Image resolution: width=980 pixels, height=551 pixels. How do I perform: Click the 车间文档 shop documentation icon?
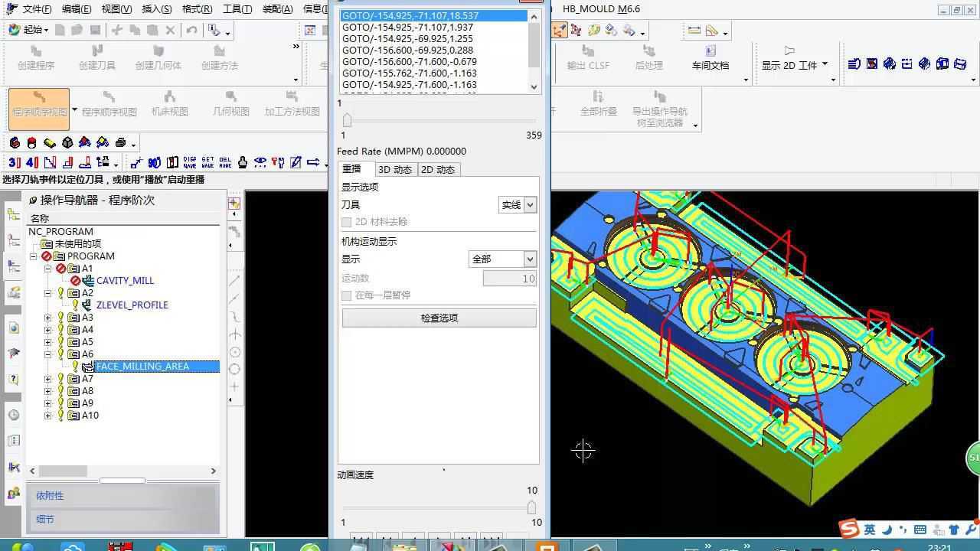pyautogui.click(x=710, y=57)
